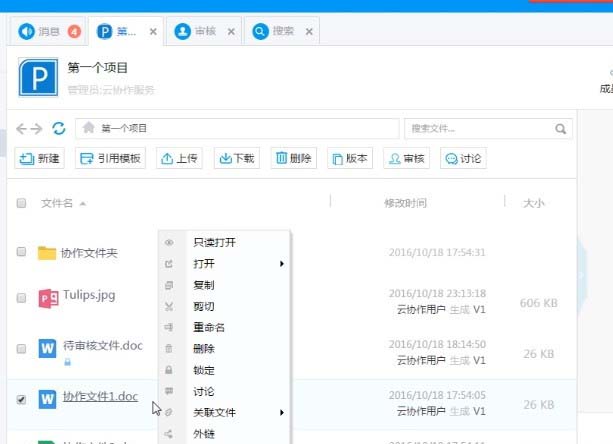This screenshot has width=613, height=444.
Task: Check the Tulips.jpg checkbox
Action: [21, 298]
